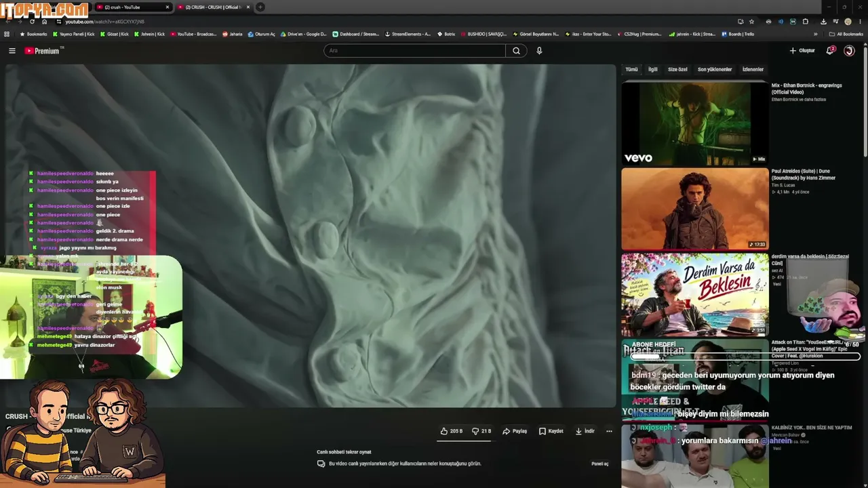868x488 pixels.
Task: Open the browser three-dot menu
Action: coord(860,22)
